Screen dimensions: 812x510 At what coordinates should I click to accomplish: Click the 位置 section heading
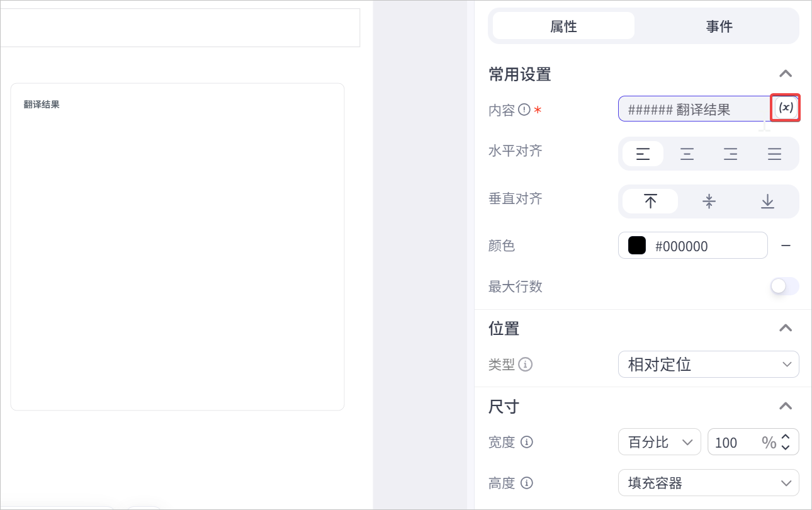(504, 328)
